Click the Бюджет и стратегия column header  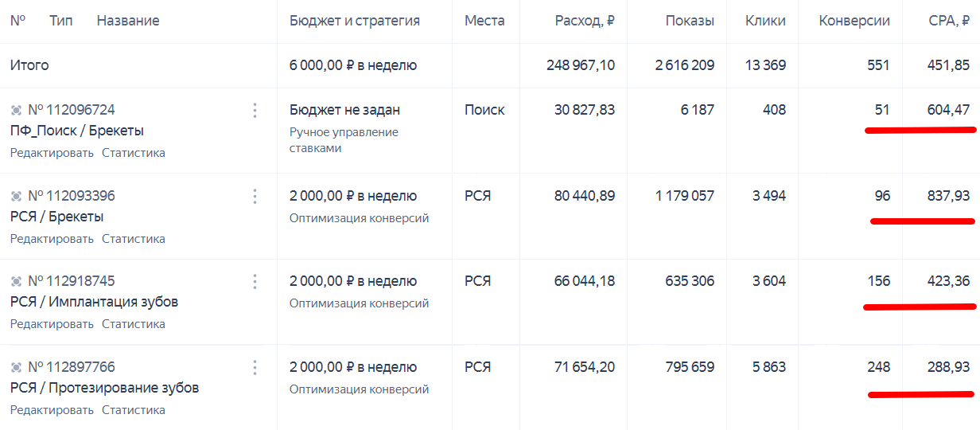point(355,21)
